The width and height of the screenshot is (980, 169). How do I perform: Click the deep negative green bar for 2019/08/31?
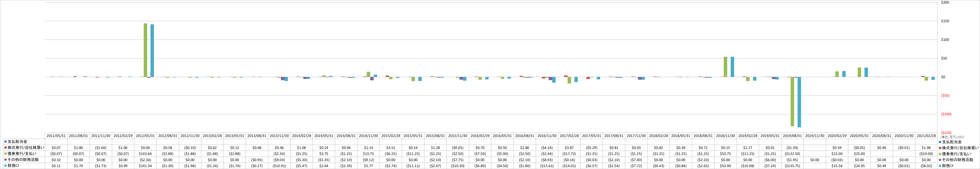click(x=792, y=101)
